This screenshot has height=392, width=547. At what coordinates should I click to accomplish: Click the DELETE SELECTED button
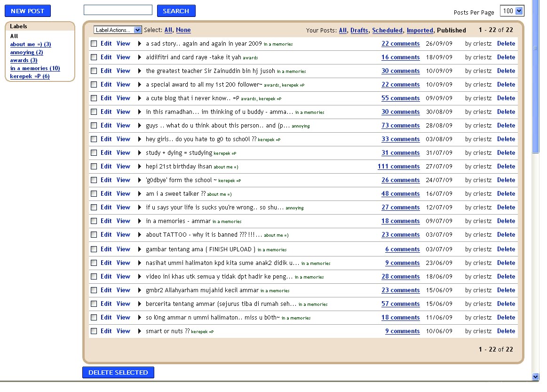click(x=118, y=372)
